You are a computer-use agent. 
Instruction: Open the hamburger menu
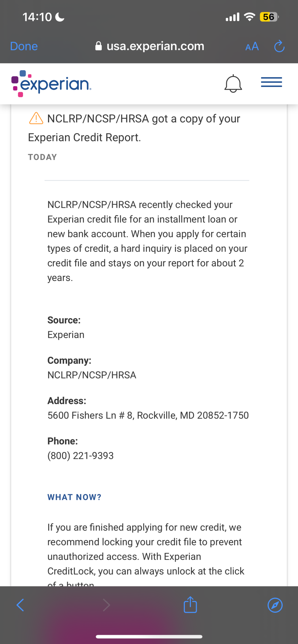[271, 82]
